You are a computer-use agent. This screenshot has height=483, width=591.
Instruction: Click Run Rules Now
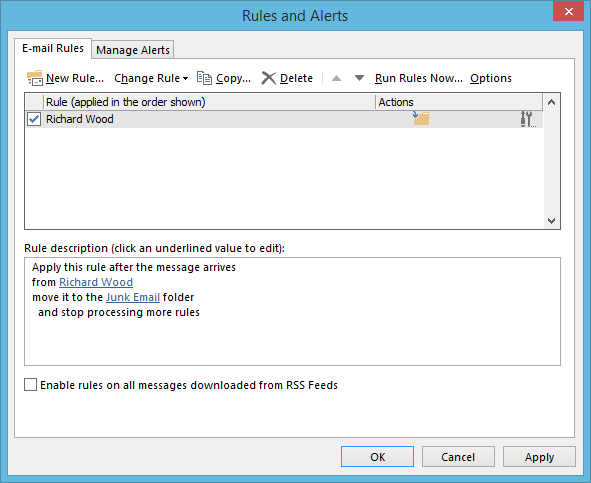tap(419, 78)
